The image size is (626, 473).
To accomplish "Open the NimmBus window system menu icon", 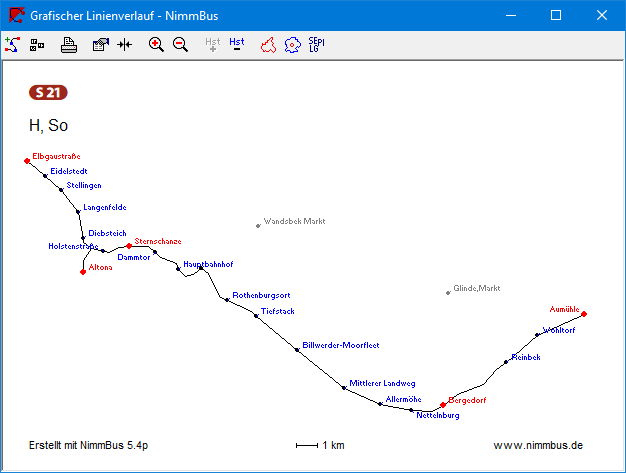I will 16,15.
